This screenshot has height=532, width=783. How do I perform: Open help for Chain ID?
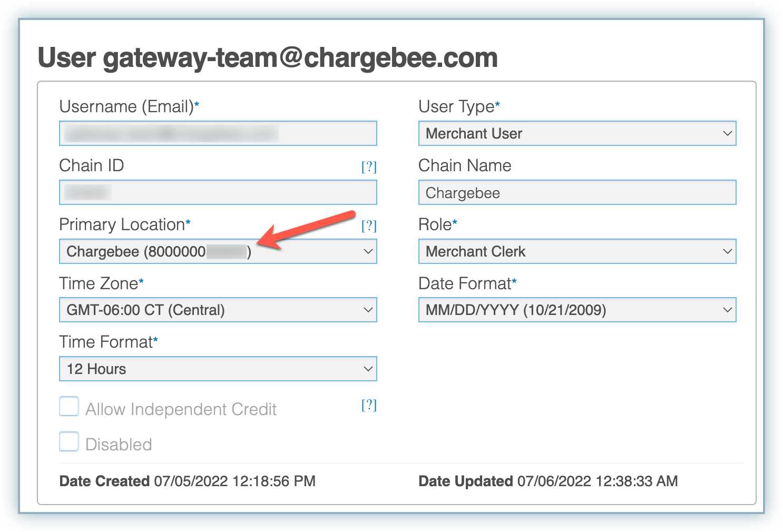point(369,167)
